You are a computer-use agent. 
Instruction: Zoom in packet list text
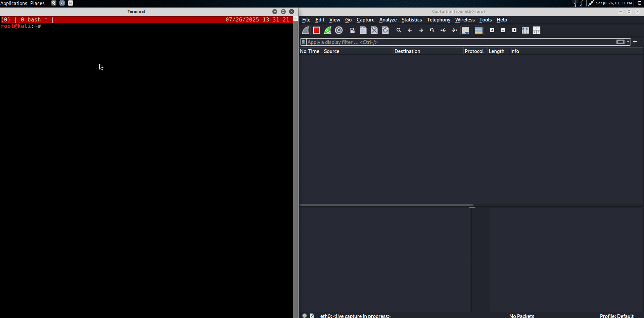coord(492,30)
